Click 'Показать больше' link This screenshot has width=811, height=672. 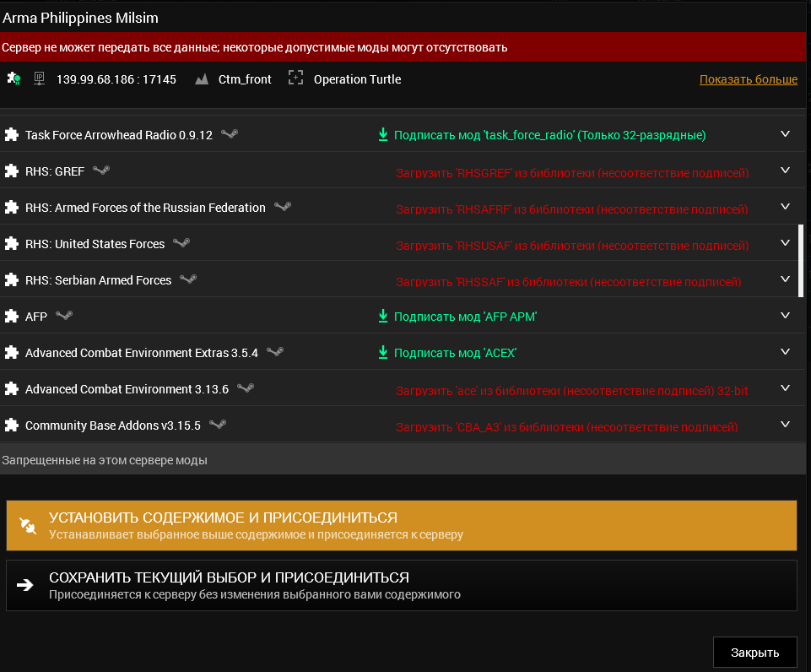749,79
